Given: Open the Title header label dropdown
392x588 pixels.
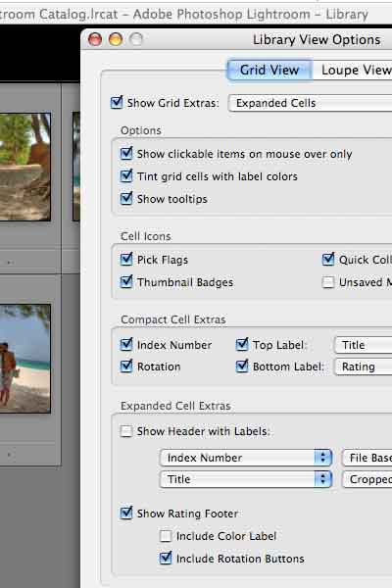Looking at the screenshot, I should point(246,479).
